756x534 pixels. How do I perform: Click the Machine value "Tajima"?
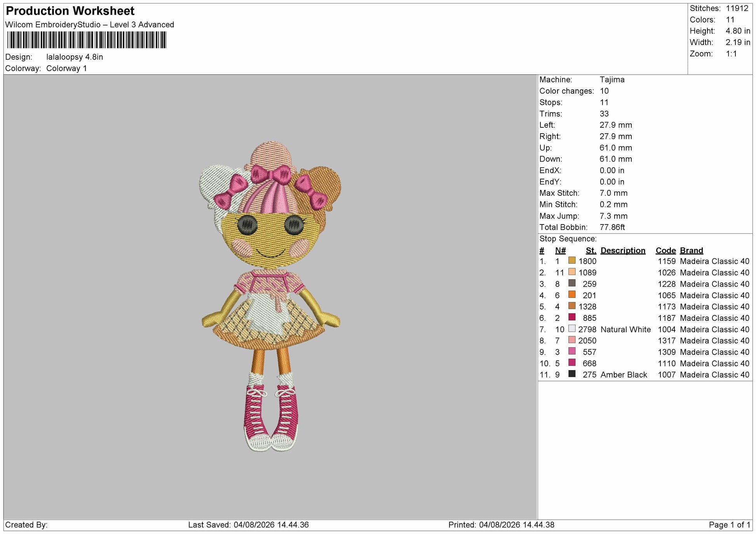click(x=612, y=80)
